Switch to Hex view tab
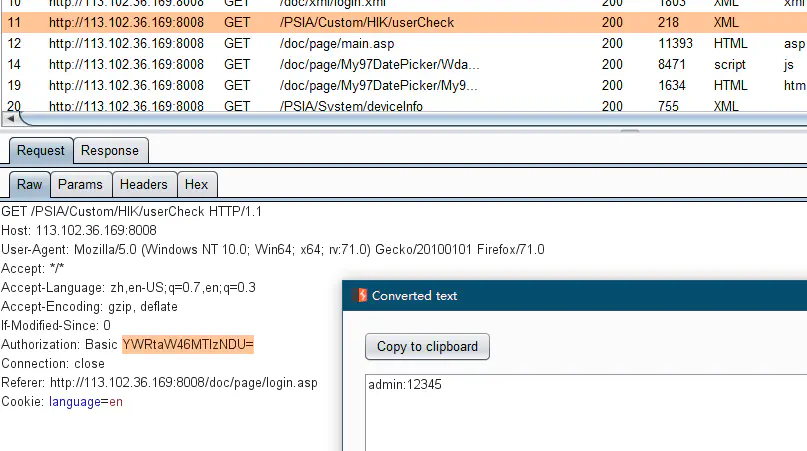The image size is (807, 451). pyautogui.click(x=197, y=184)
